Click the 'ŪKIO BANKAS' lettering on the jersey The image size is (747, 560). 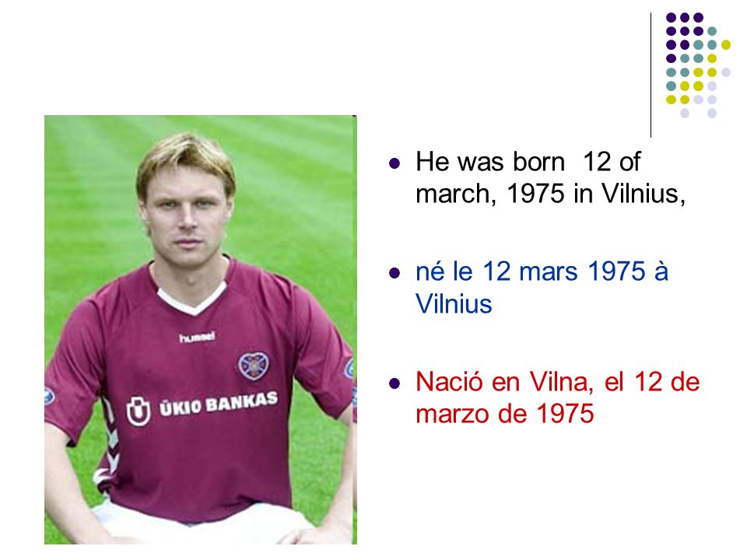click(x=219, y=404)
